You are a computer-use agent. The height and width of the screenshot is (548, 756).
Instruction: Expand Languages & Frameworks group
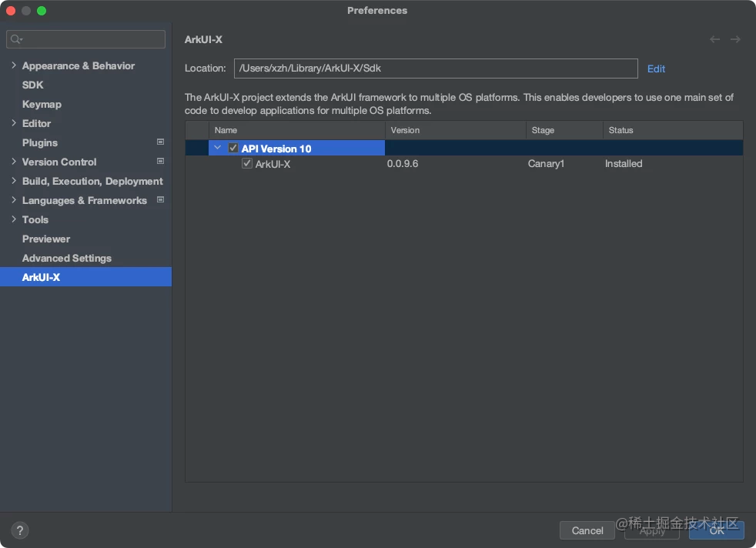(x=14, y=200)
